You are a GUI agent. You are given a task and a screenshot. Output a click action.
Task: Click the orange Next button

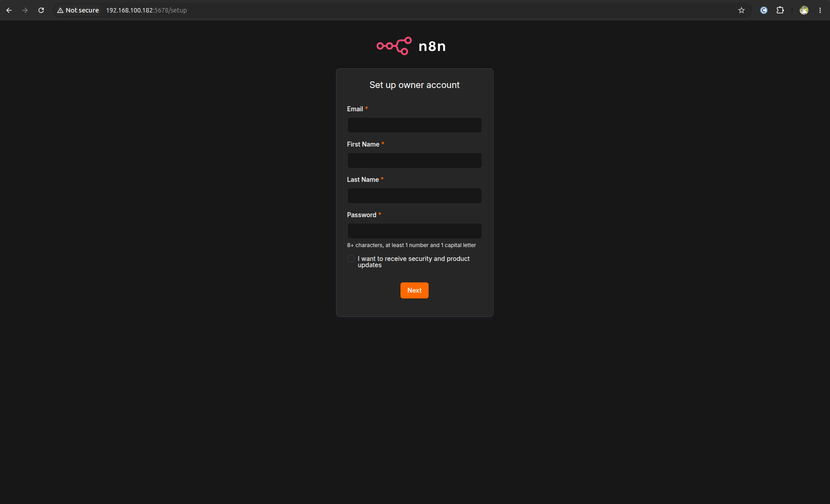[414, 290]
